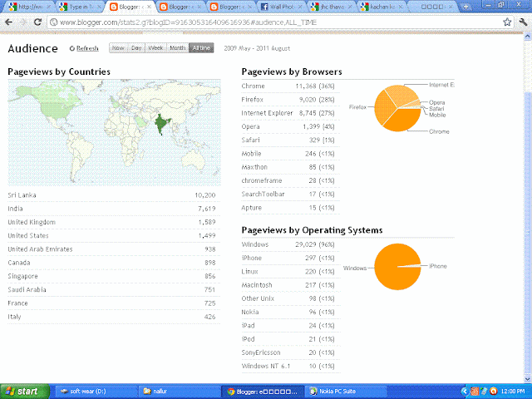
Task: Select the Week time range
Action: point(155,48)
